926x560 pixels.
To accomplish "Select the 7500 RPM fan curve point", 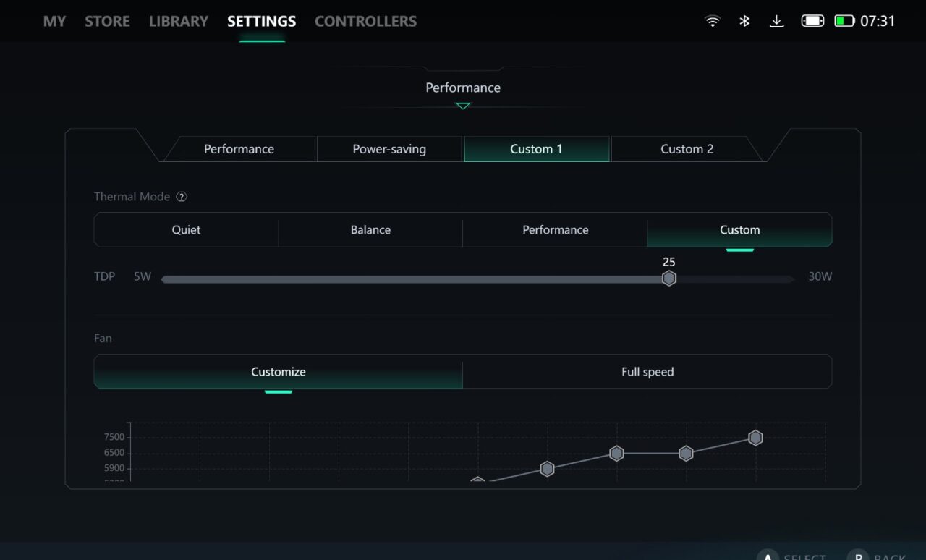I will (755, 438).
